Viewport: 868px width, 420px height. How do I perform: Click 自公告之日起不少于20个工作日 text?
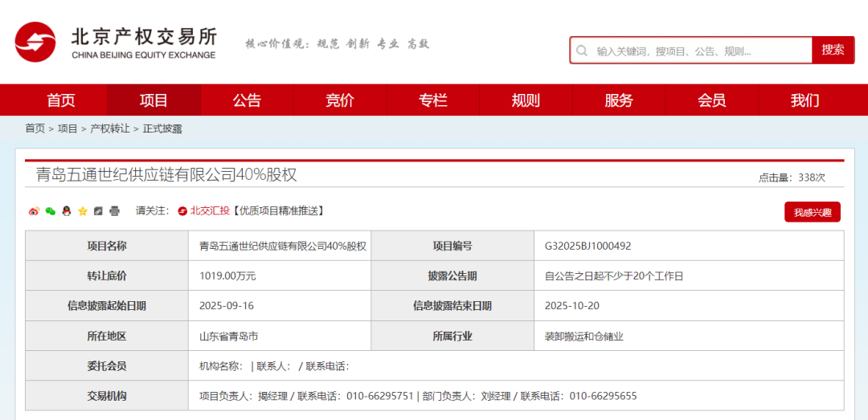click(614, 276)
